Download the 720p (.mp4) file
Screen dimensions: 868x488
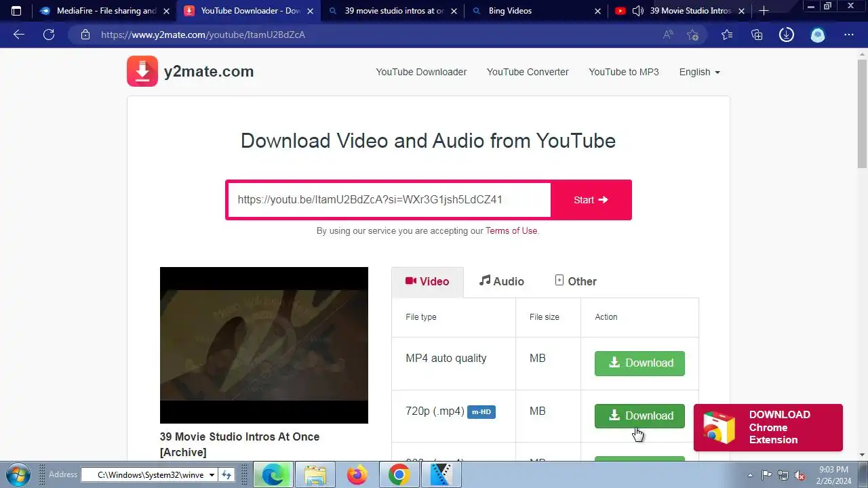click(639, 416)
